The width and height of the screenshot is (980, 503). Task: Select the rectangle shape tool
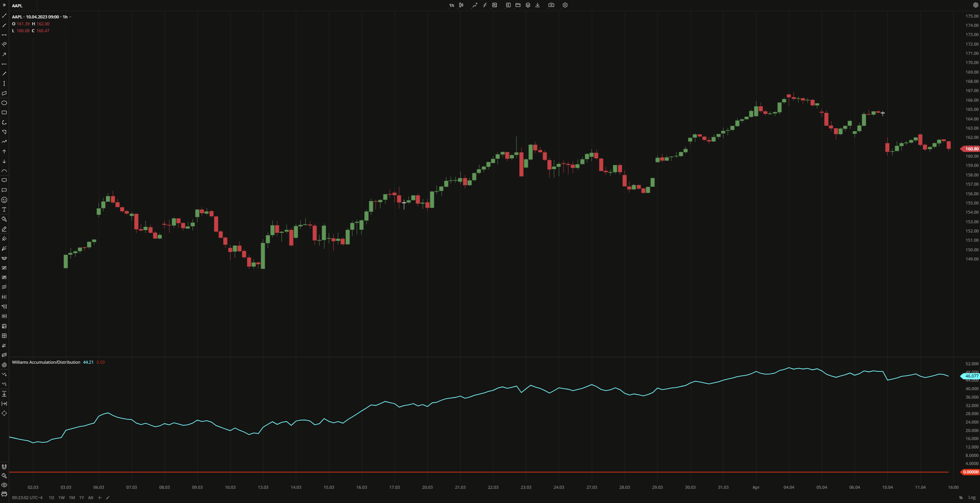4,112
